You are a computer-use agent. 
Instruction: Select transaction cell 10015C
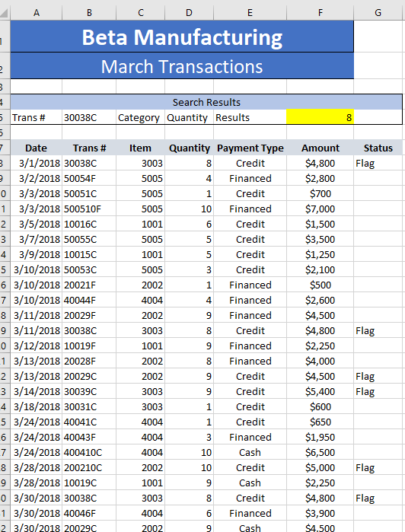(89, 254)
